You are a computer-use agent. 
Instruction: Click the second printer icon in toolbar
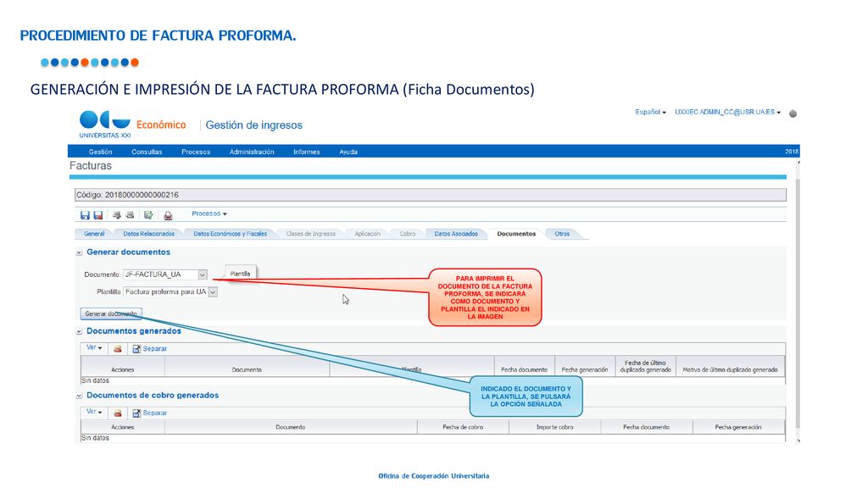pos(130,214)
